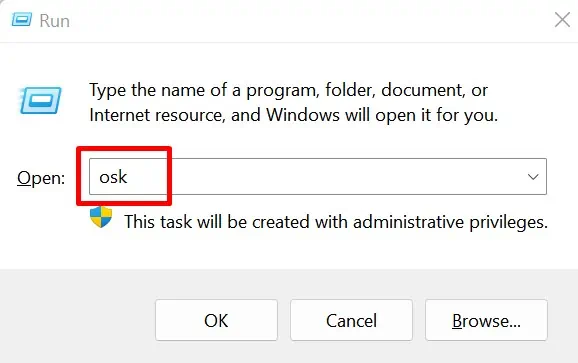Click the administrative privileges notice text
The height and width of the screenshot is (363, 578).
336,222
